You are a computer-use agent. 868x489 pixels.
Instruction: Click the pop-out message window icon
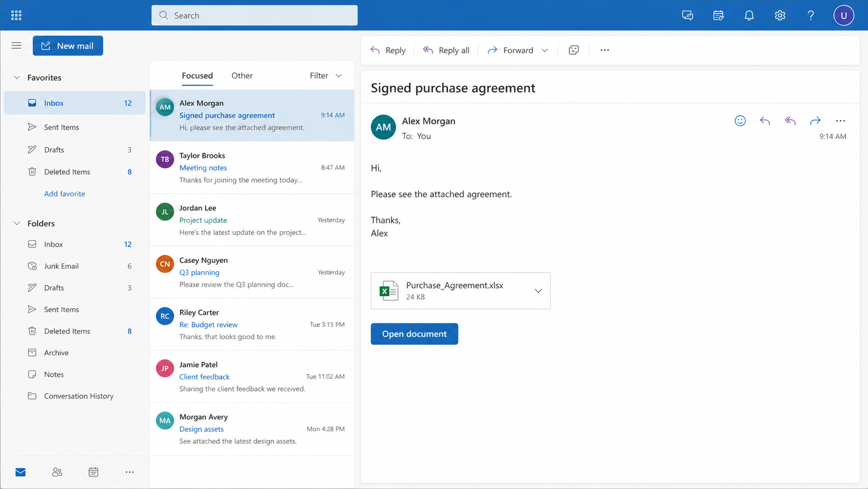(574, 50)
